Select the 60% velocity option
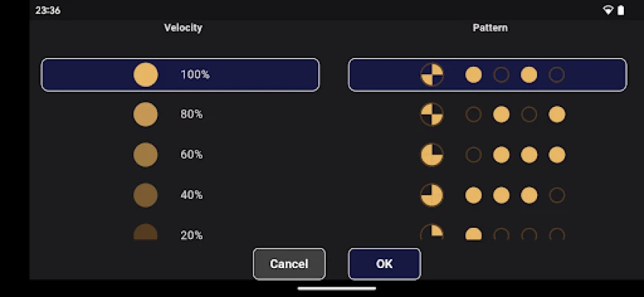The width and height of the screenshot is (644, 297). (191, 154)
